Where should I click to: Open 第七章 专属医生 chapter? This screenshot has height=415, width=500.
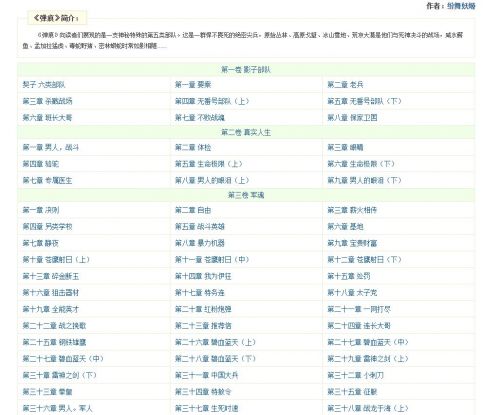pos(47,181)
